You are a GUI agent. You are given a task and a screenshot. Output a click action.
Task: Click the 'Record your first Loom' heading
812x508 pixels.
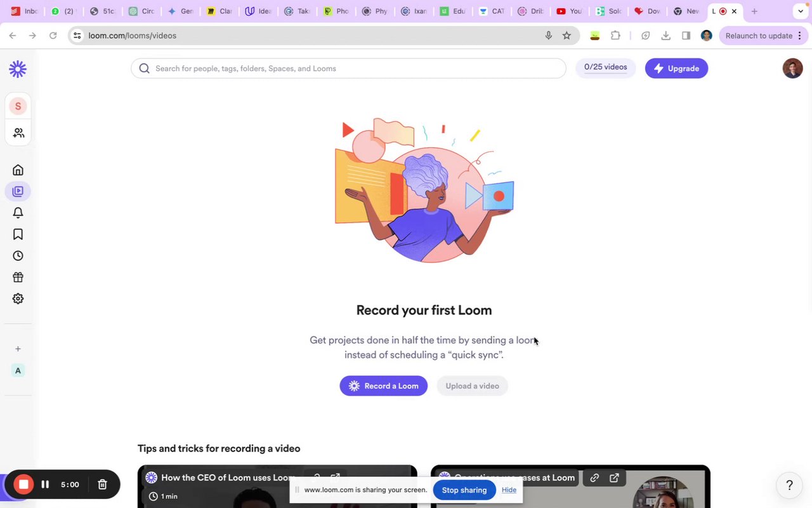tap(424, 311)
